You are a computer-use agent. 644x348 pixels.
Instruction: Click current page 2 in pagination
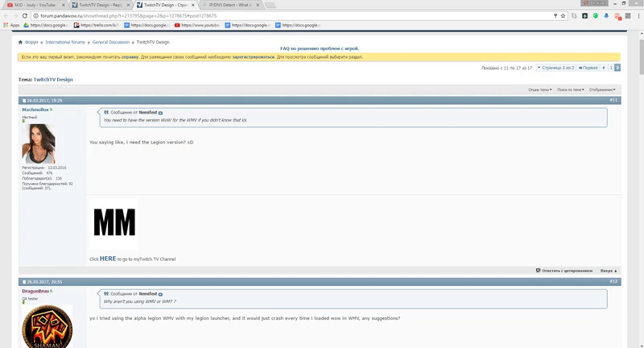pos(617,68)
